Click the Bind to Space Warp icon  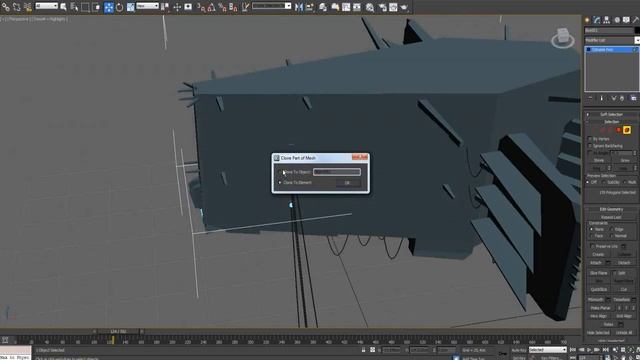coord(27,7)
